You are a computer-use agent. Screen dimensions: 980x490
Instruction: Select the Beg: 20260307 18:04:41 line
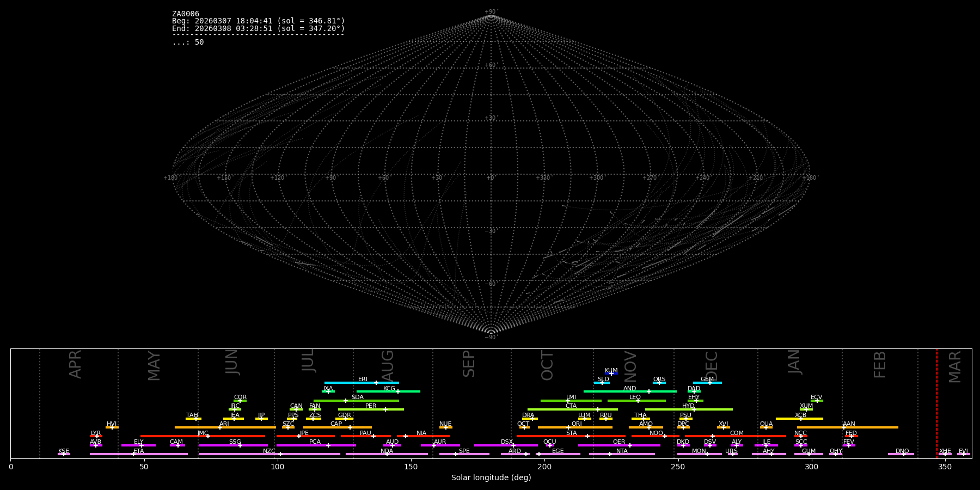coord(259,21)
